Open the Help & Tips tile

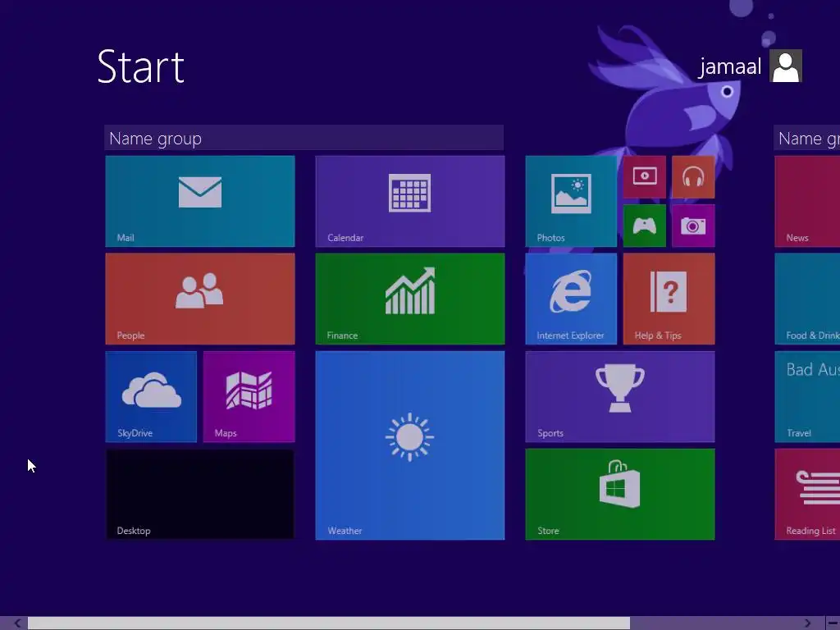click(x=669, y=299)
